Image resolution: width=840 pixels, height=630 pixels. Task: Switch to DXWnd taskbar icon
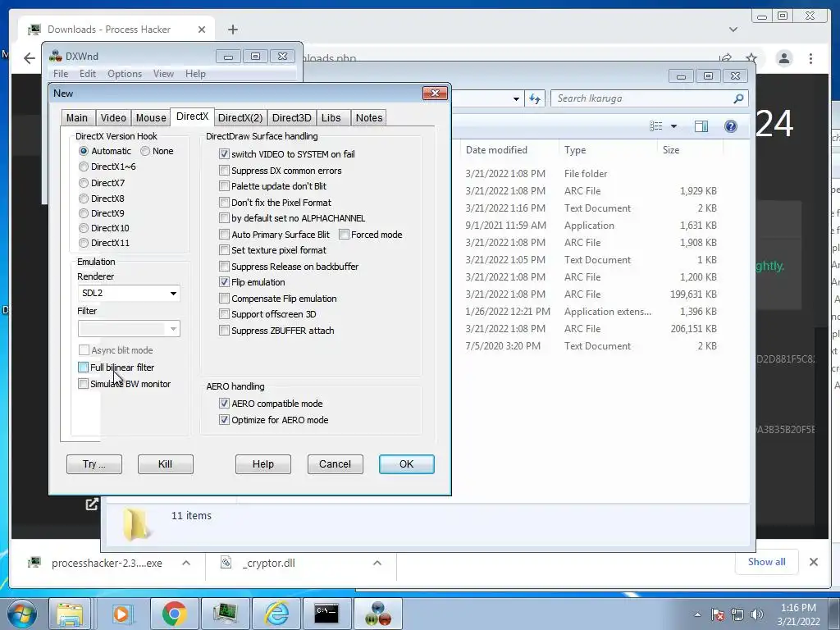pyautogui.click(x=377, y=614)
